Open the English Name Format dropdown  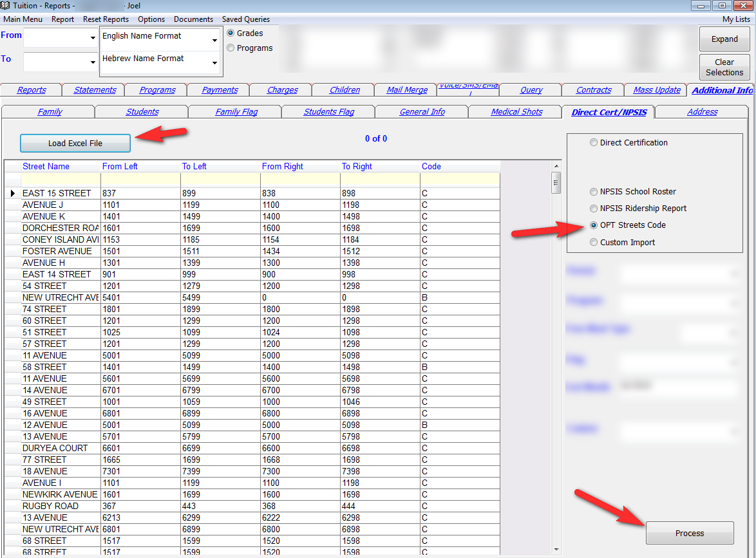tap(214, 40)
